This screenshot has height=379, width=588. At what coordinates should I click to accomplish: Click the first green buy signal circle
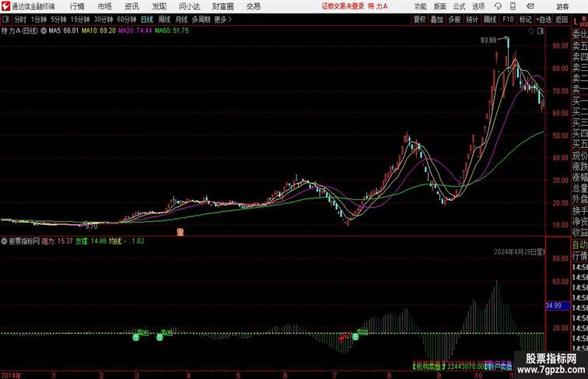point(136,337)
